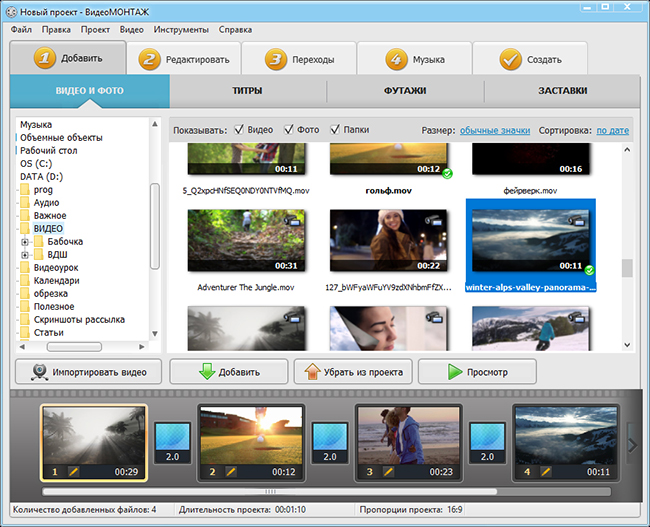Open the Инструменты menu
Image resolution: width=650 pixels, height=527 pixels.
tap(180, 30)
